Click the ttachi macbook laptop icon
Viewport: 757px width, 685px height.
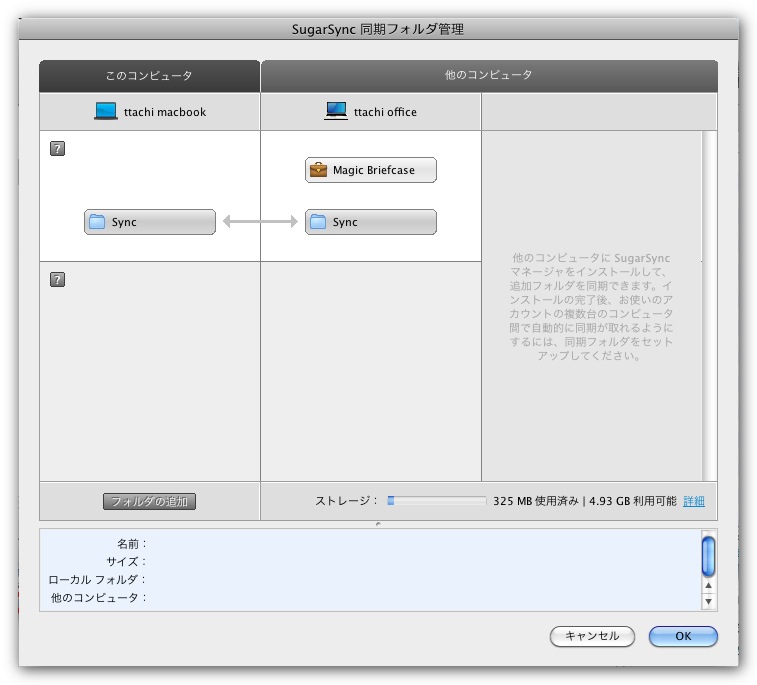pyautogui.click(x=106, y=112)
